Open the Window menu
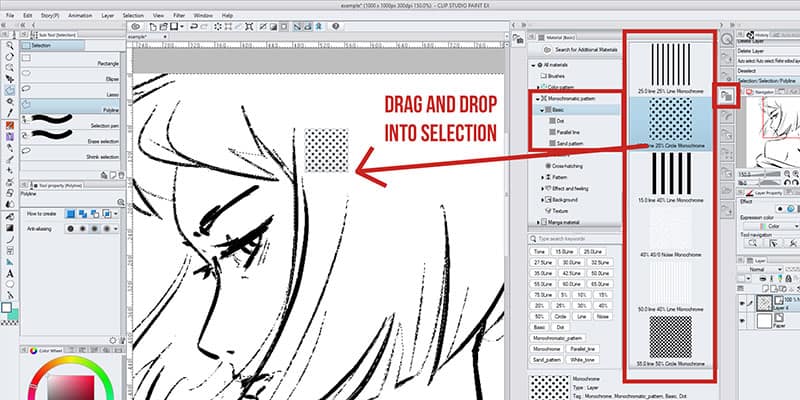800x400 pixels. point(204,16)
